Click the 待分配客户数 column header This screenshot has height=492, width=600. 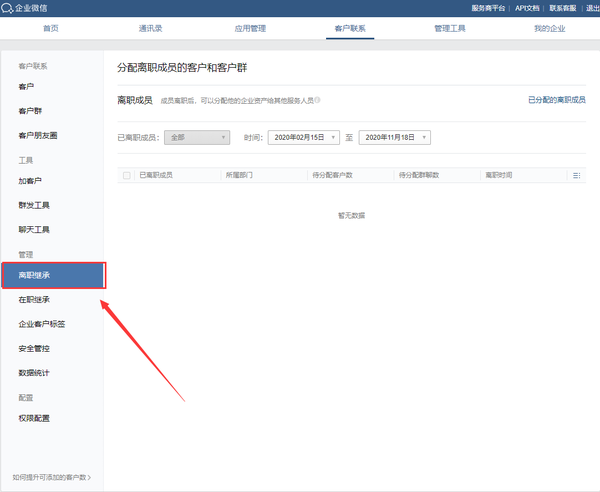[x=333, y=175]
